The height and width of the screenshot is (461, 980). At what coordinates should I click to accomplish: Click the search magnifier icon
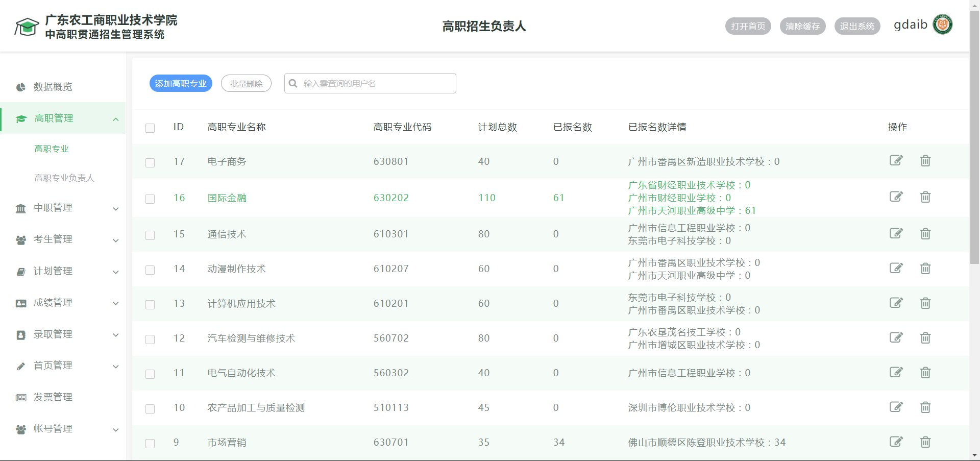click(x=293, y=83)
